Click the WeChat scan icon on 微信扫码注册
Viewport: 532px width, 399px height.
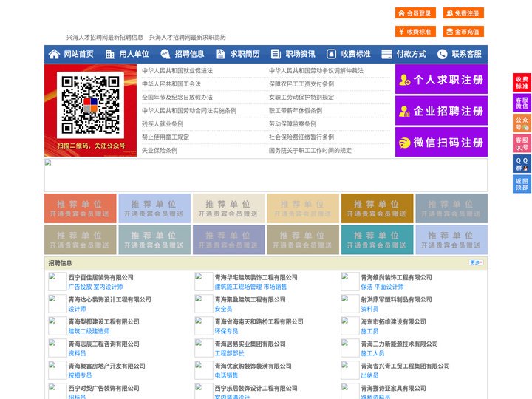pos(404,143)
